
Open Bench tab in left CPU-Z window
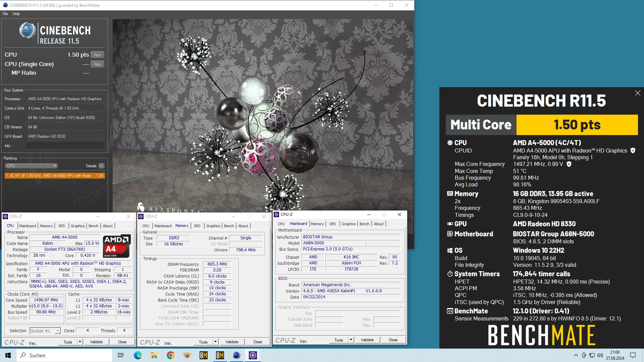[x=94, y=226]
